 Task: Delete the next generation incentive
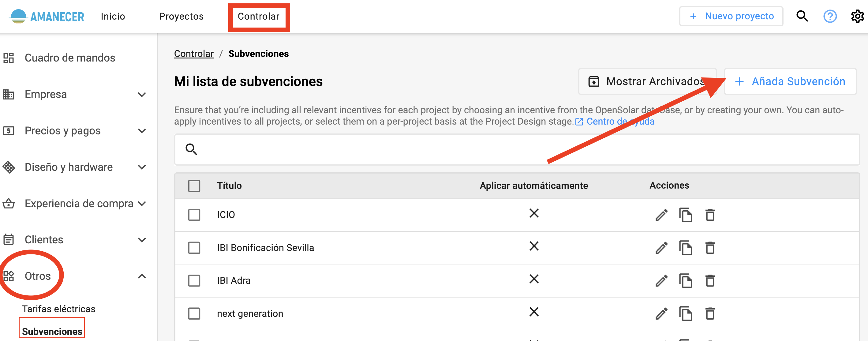click(710, 314)
